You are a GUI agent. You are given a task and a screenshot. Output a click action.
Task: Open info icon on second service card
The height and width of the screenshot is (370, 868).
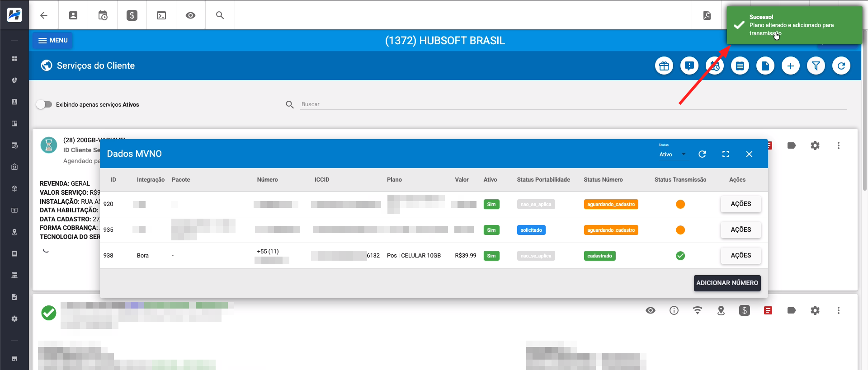click(x=674, y=310)
